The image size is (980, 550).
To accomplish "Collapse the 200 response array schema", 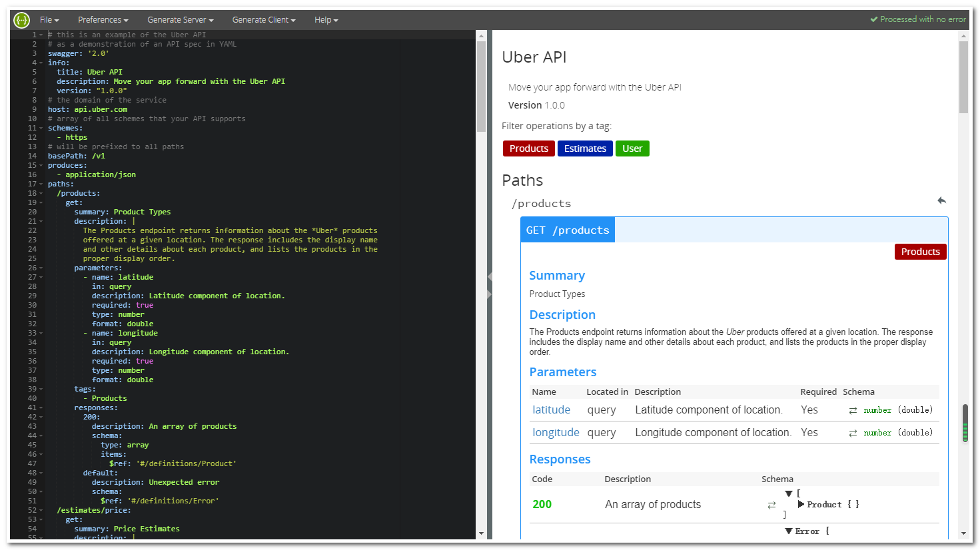I will (789, 493).
